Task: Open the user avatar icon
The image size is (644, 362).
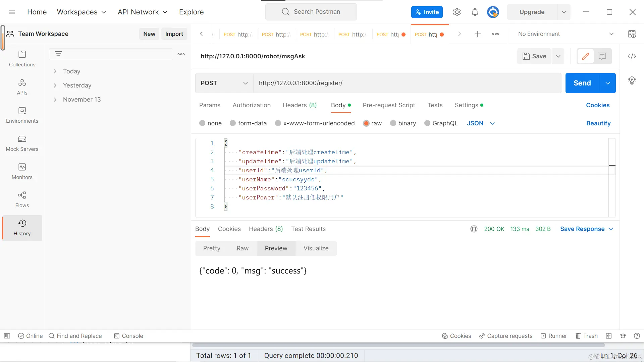Action: click(493, 12)
